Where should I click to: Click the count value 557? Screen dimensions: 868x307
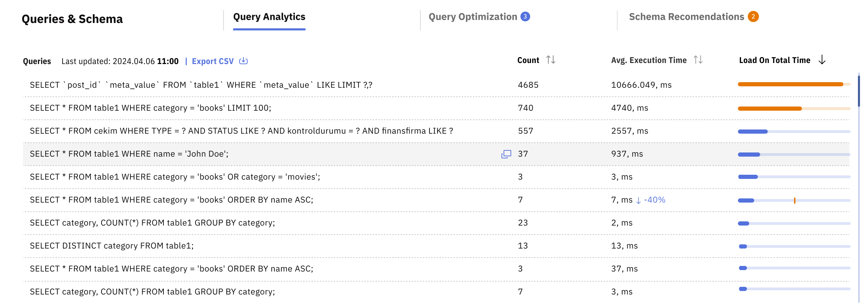tap(525, 131)
